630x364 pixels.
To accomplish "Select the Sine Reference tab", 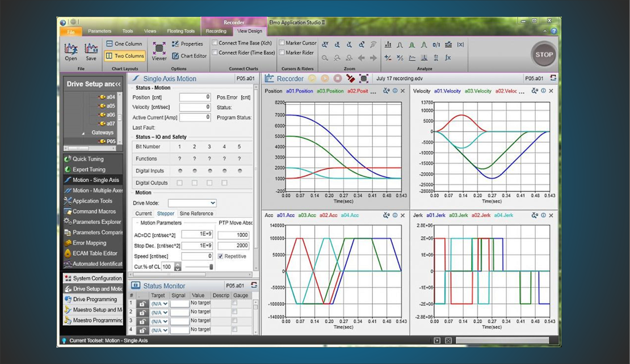I will [196, 214].
